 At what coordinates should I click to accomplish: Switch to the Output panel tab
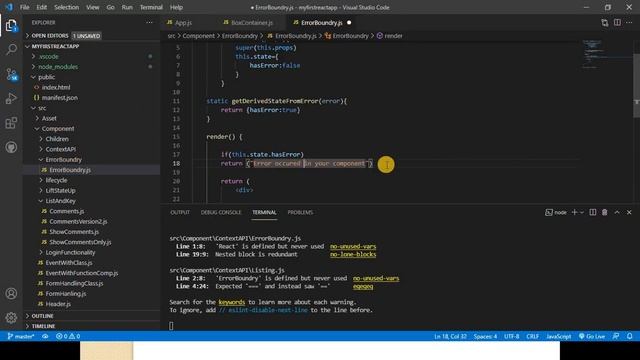[x=180, y=212]
